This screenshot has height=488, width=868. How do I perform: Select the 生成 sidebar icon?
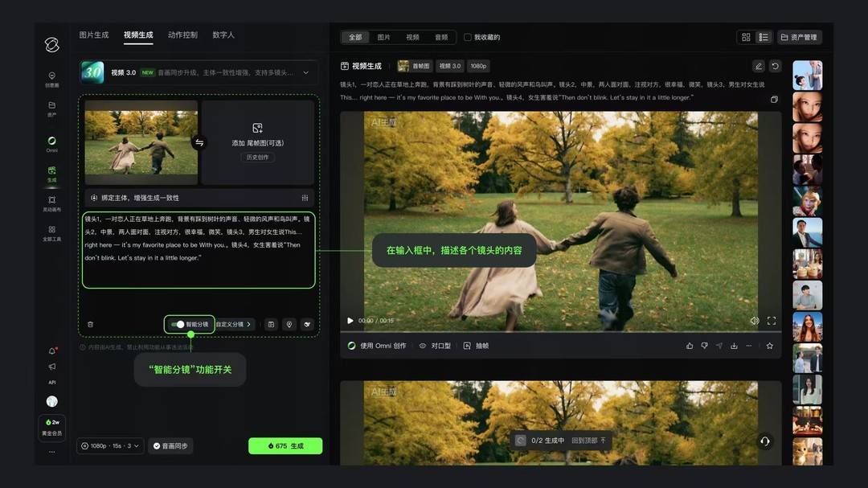tap(51, 174)
